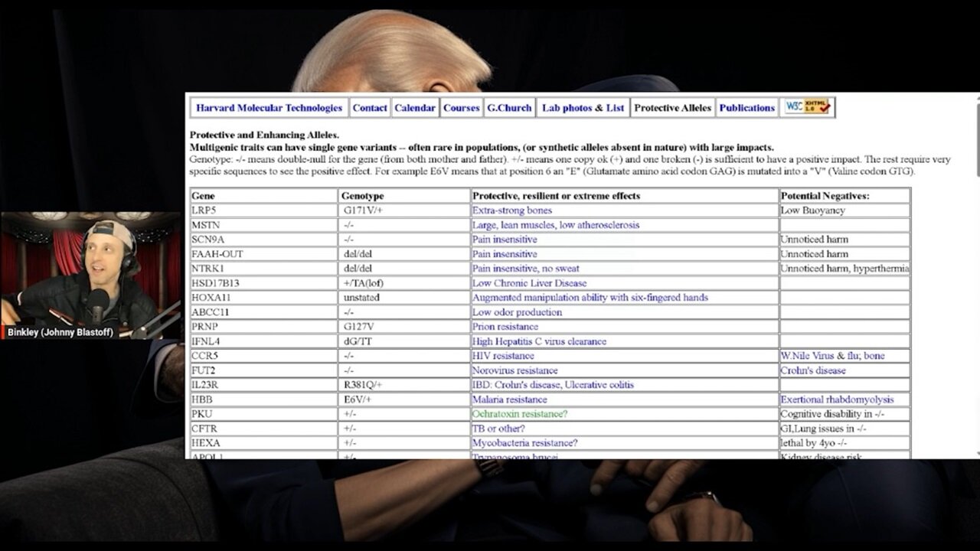Click the unstated genotype cell
Image resolution: width=980 pixels, height=551 pixels.
click(x=405, y=298)
